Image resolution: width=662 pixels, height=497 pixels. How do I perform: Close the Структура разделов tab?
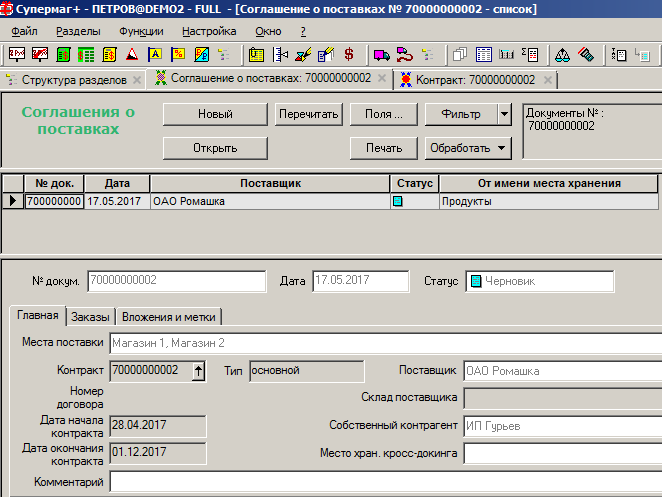click(137, 80)
